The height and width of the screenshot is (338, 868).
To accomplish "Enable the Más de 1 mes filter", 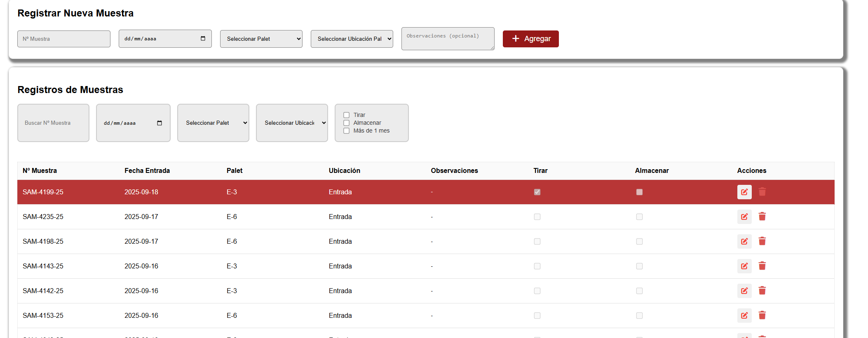I will tap(347, 131).
